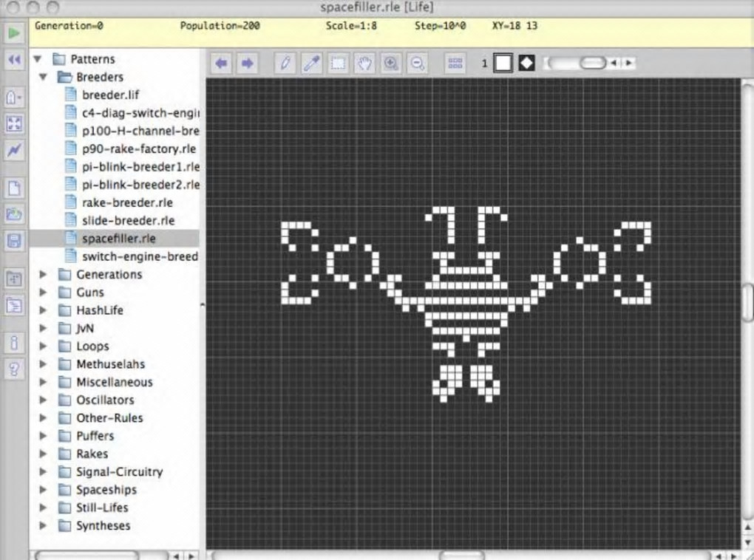Open help with the question mark icon

tap(14, 369)
